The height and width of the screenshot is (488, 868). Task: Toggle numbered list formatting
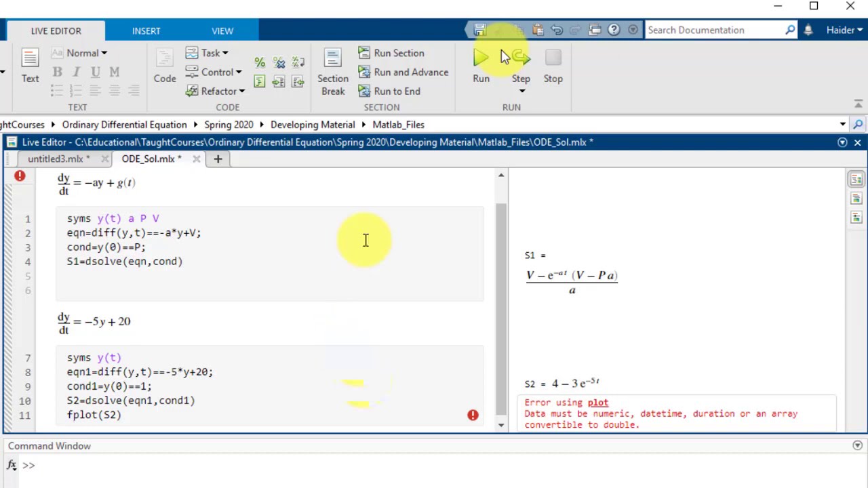coord(77,90)
